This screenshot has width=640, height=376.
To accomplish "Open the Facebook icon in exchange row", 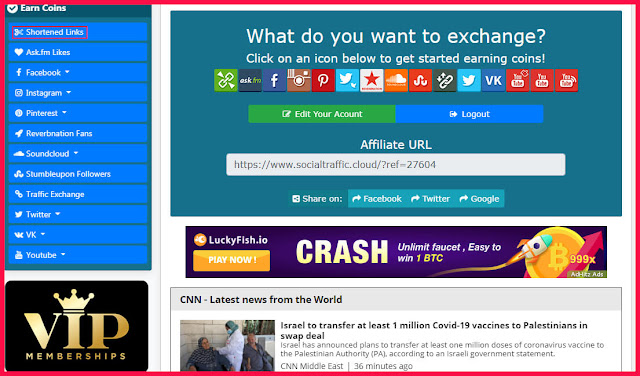I will (x=274, y=80).
